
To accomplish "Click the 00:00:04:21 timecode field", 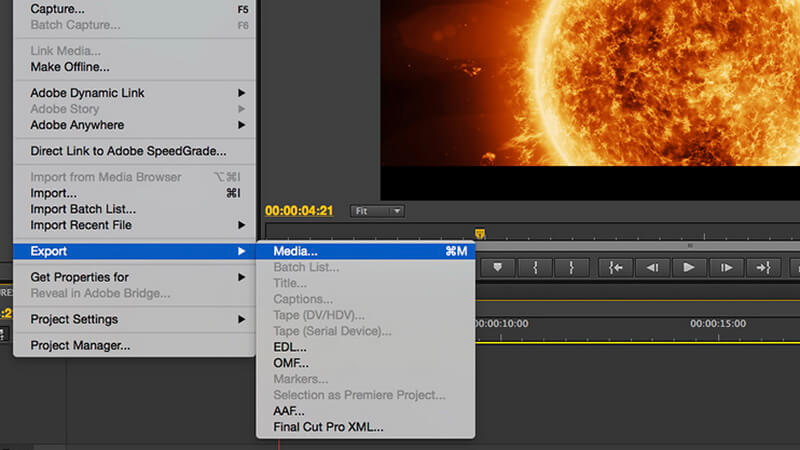I will pyautogui.click(x=299, y=211).
